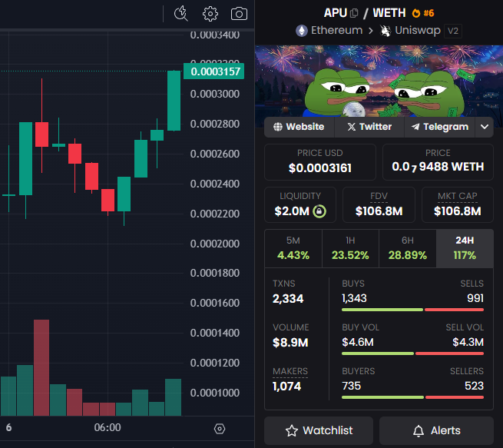
Task: Open the Alerts button
Action: click(437, 430)
